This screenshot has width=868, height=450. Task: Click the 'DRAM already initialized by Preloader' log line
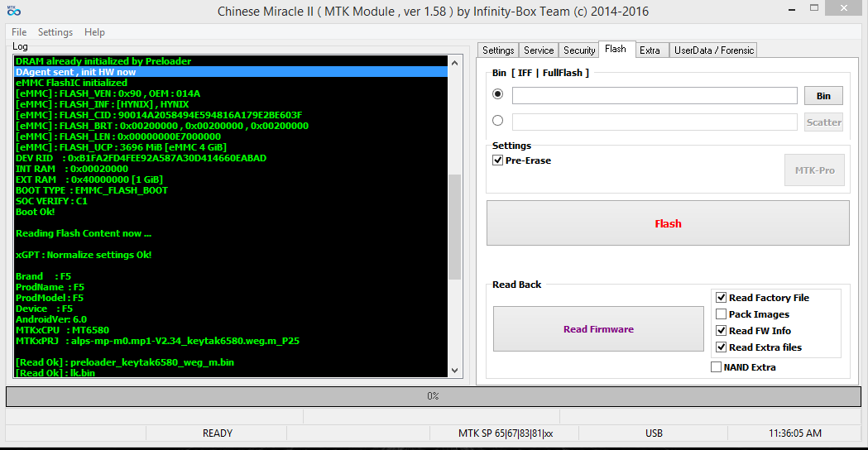(103, 61)
